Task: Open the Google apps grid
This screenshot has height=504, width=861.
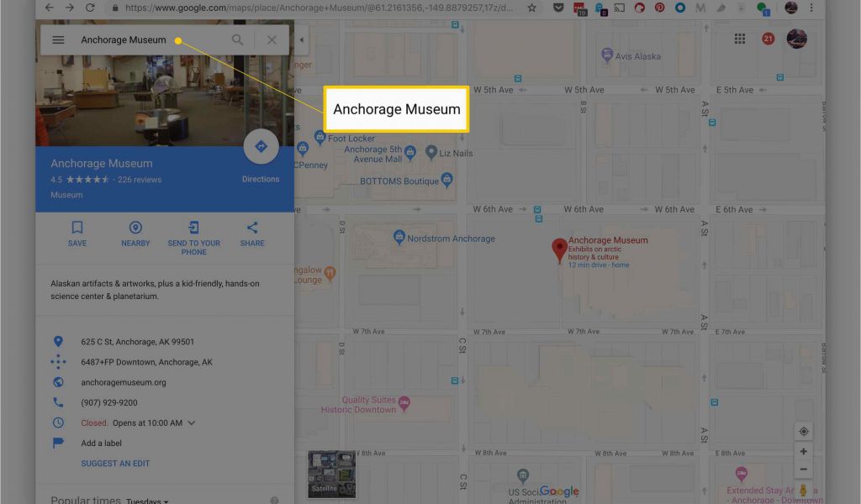Action: click(740, 39)
